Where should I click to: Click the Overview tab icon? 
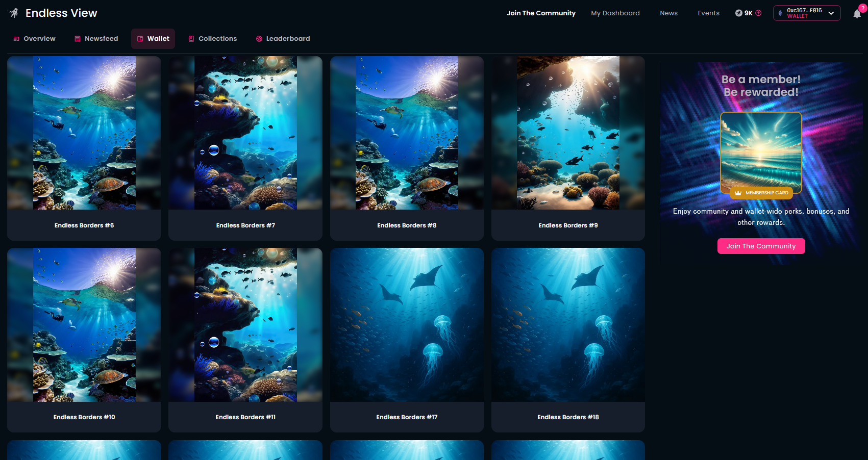coord(16,39)
